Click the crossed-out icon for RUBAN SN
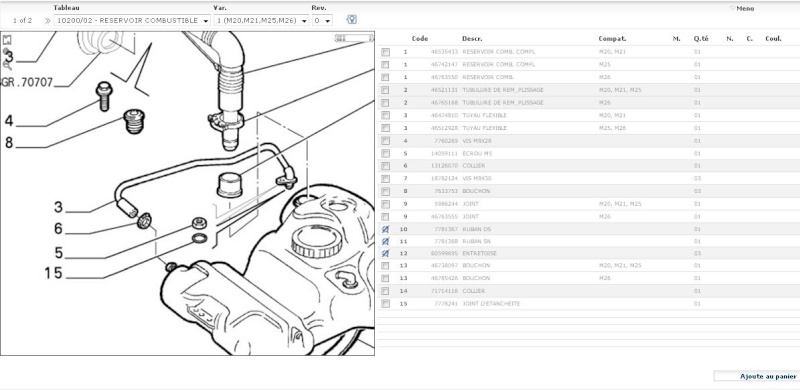The height and width of the screenshot is (390, 800). [385, 241]
